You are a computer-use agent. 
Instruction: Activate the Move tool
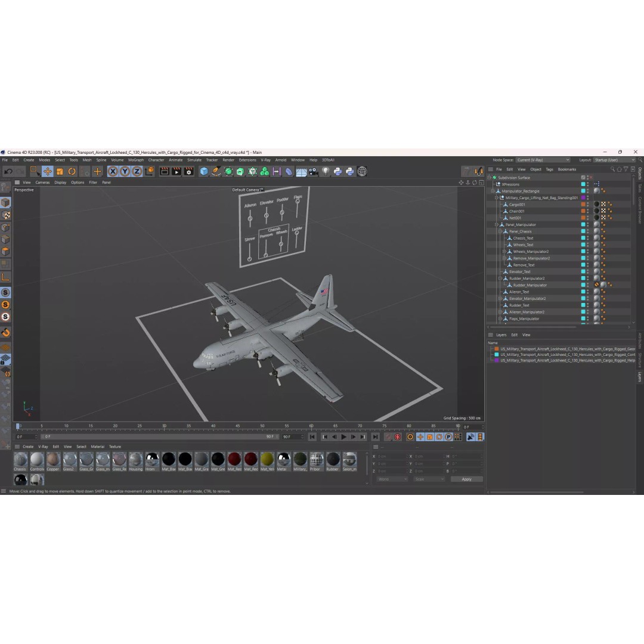pos(48,171)
